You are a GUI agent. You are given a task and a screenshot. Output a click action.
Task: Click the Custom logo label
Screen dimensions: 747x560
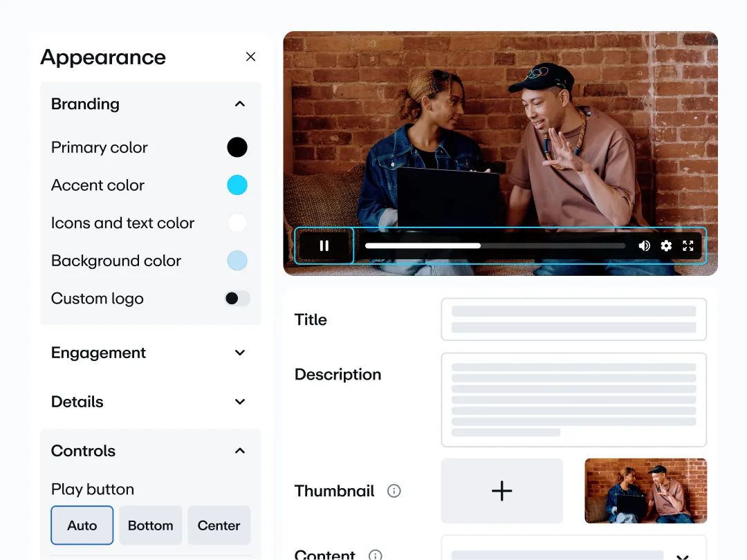98,299
